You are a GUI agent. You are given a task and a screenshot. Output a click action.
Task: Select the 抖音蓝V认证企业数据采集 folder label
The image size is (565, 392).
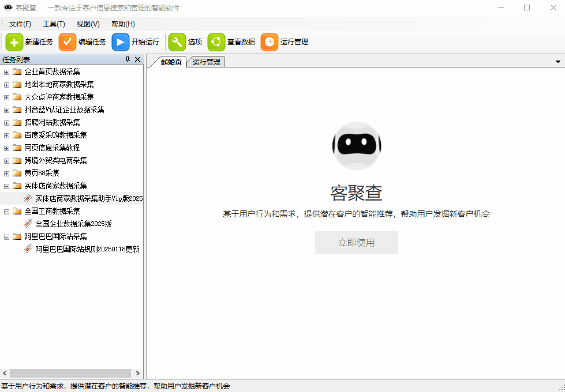tap(64, 110)
